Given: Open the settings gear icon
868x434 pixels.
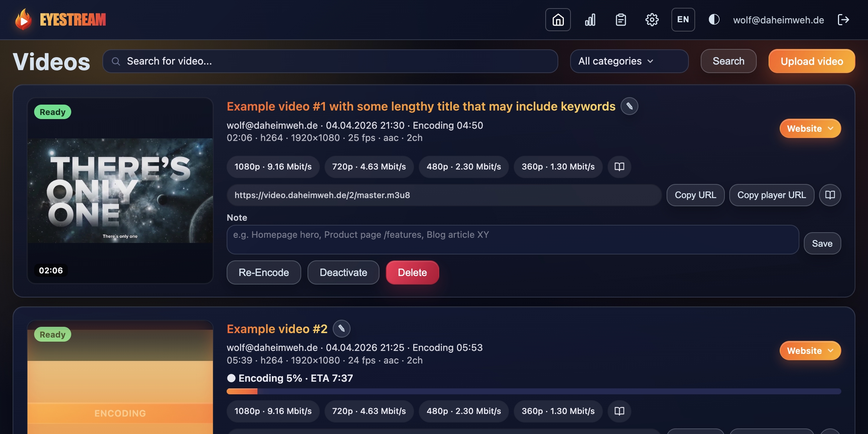Looking at the screenshot, I should [652, 20].
